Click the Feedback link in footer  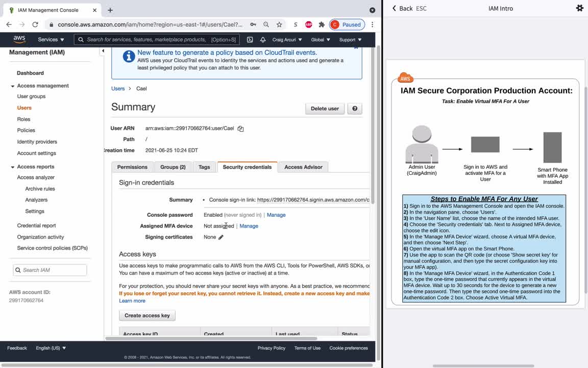[x=17, y=348]
